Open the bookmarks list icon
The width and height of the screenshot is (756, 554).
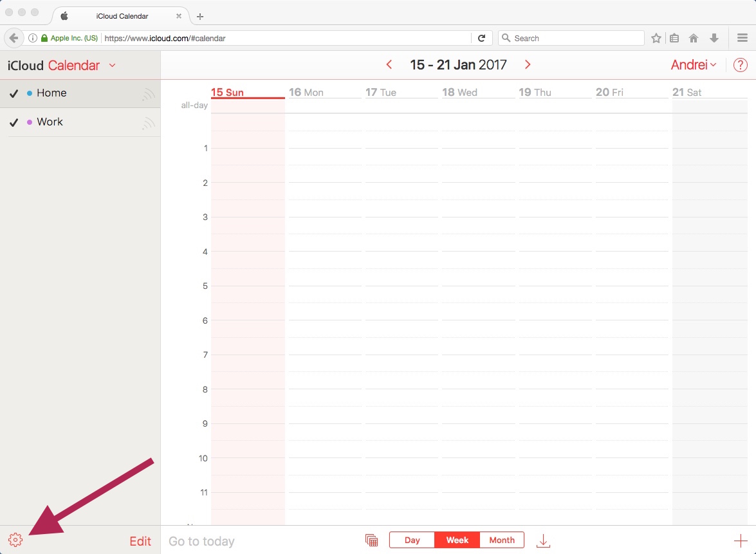click(674, 38)
